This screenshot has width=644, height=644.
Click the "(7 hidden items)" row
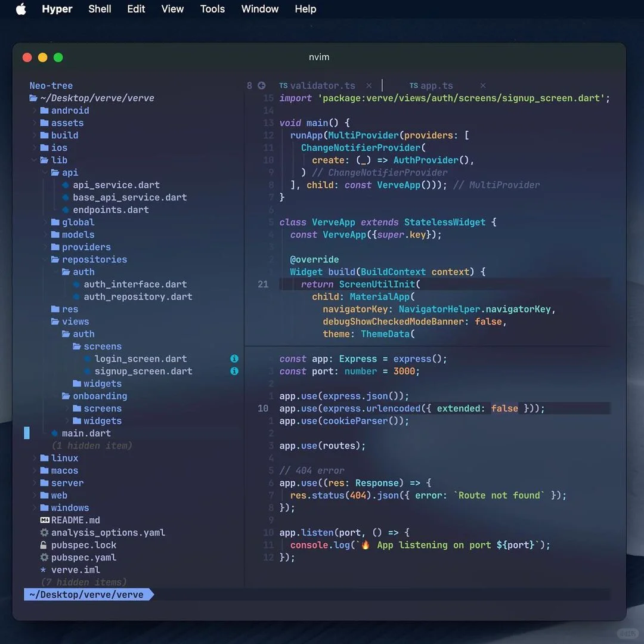click(x=84, y=582)
